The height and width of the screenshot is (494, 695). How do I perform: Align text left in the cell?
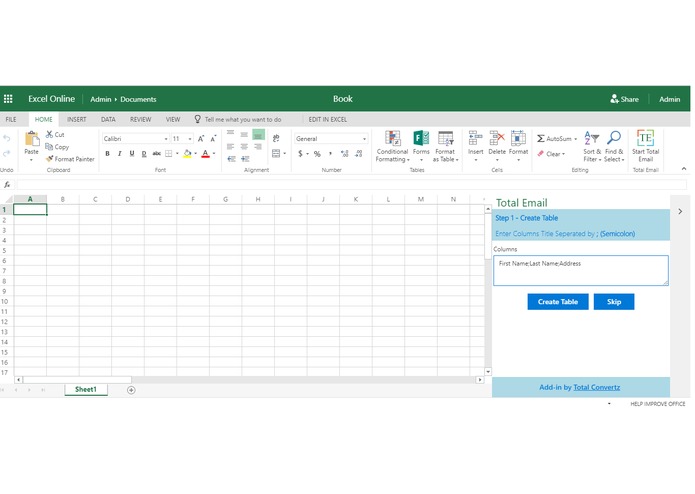pyautogui.click(x=230, y=147)
